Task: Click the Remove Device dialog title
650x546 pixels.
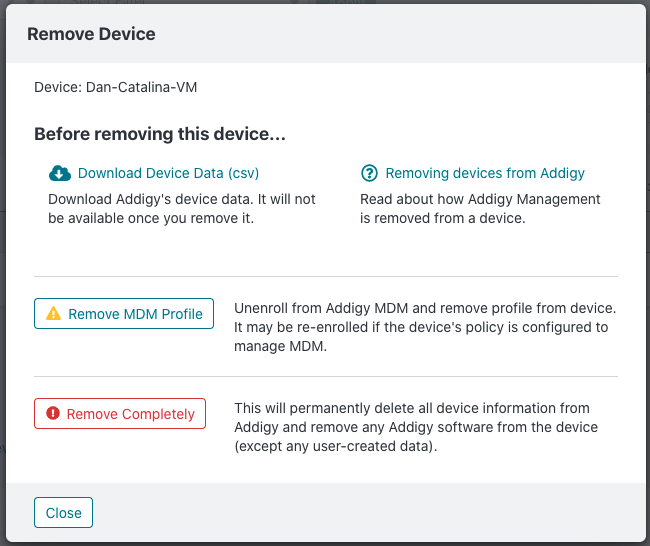Action: (x=91, y=34)
